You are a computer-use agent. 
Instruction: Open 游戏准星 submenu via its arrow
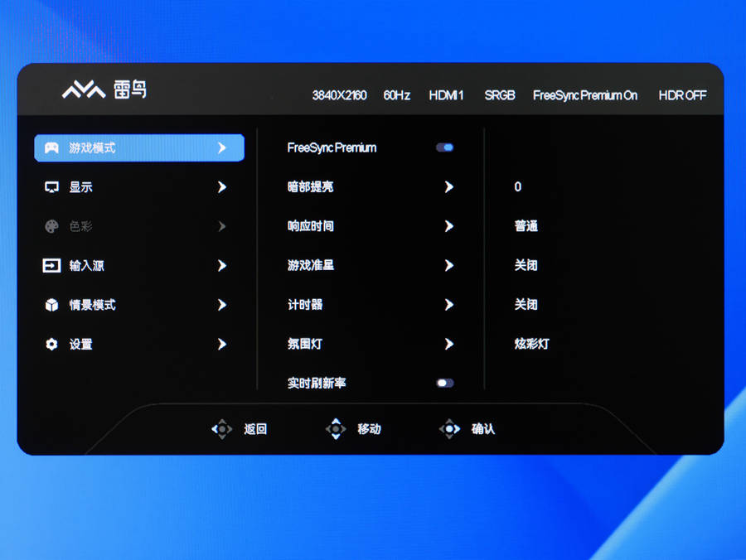point(448,266)
